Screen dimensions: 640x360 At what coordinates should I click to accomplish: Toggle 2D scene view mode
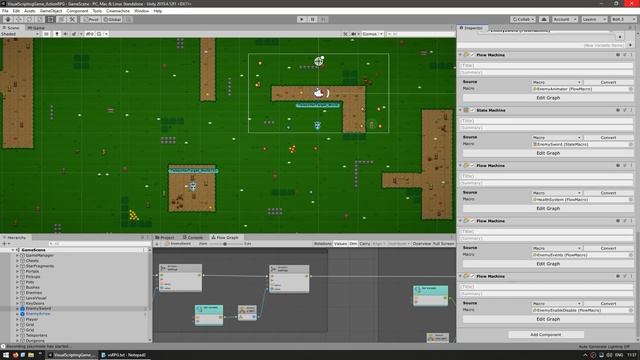[47, 34]
